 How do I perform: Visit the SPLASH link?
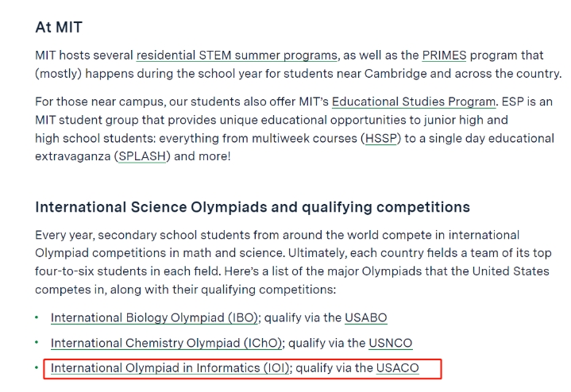click(142, 156)
